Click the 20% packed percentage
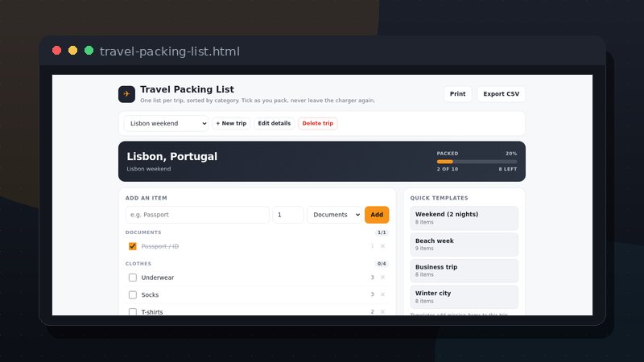Screen dimensions: 644x362 coord(511,153)
